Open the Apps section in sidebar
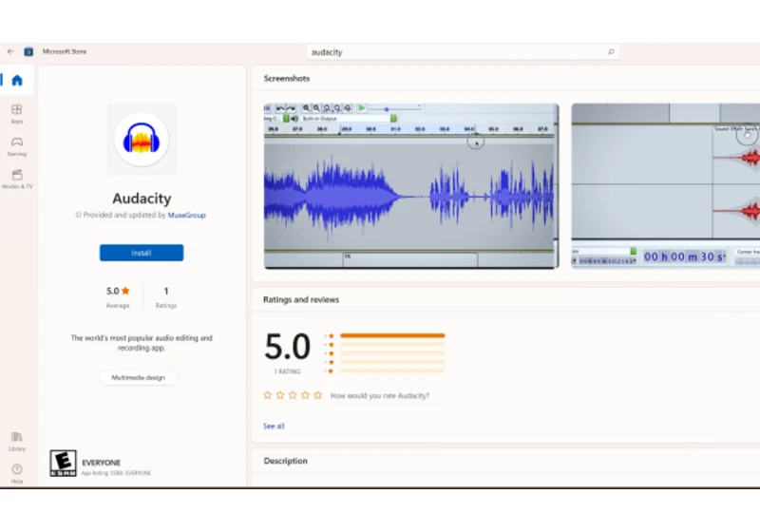This screenshot has width=760, height=532. [17, 114]
